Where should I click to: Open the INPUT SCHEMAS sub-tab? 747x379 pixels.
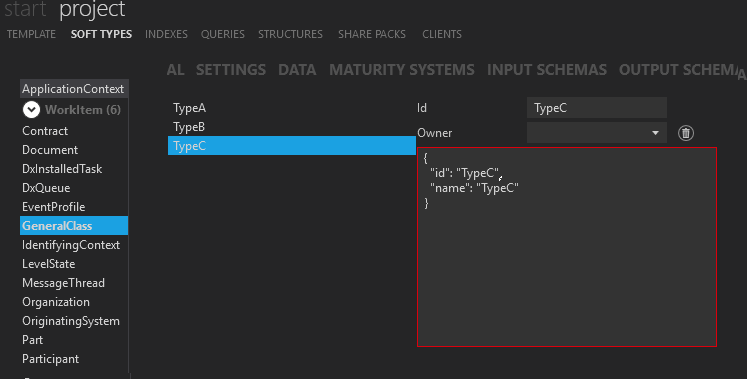pos(547,70)
